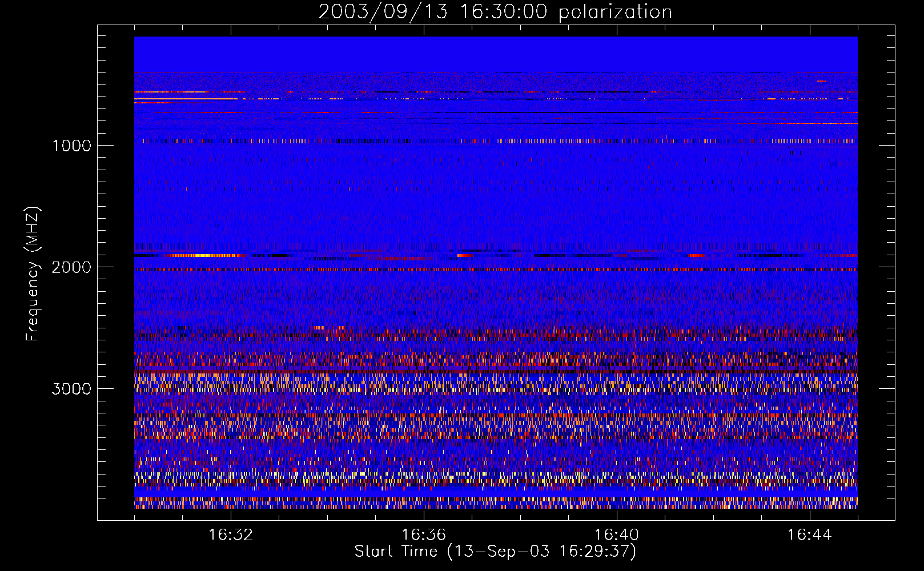Click the 16:32 time tick label
The width and height of the screenshot is (924, 571).
point(231,534)
